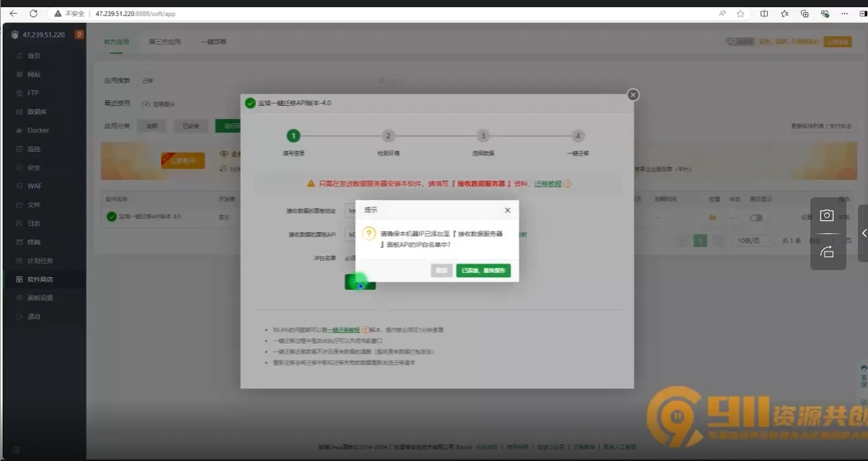Toggle the 首页显示 switch

(x=756, y=218)
